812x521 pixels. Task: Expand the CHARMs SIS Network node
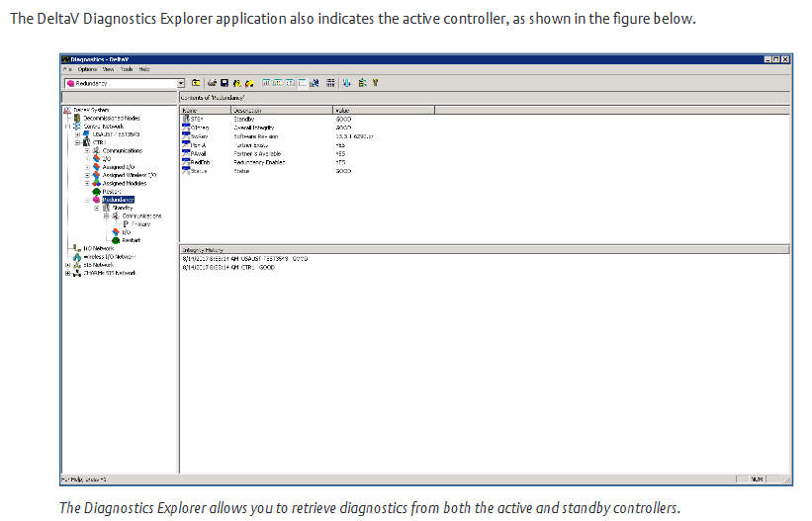[67, 273]
